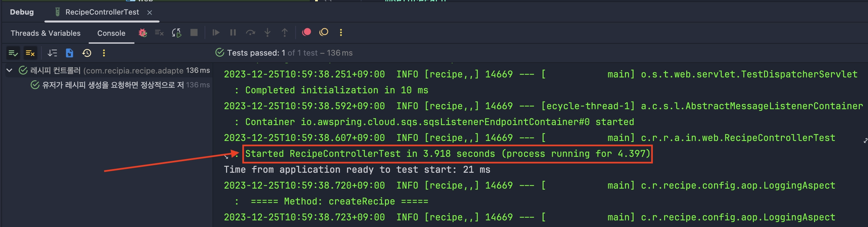Switch to Console tab
Image resolution: width=868 pixels, height=227 pixels.
111,33
